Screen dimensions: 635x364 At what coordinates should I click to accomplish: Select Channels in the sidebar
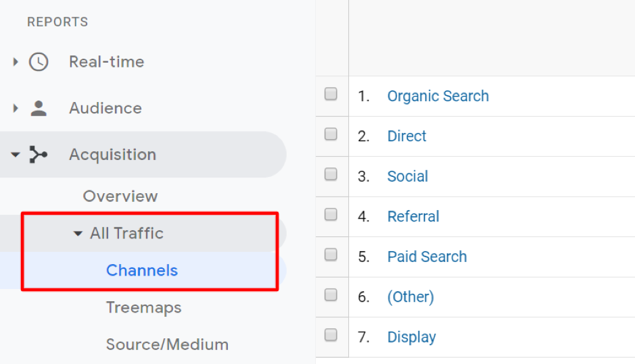[x=142, y=271]
